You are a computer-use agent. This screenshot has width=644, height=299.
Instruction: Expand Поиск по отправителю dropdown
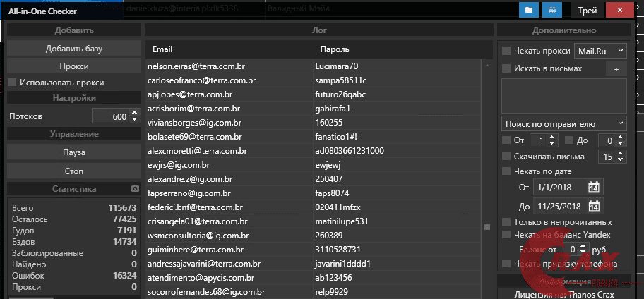tap(564, 123)
